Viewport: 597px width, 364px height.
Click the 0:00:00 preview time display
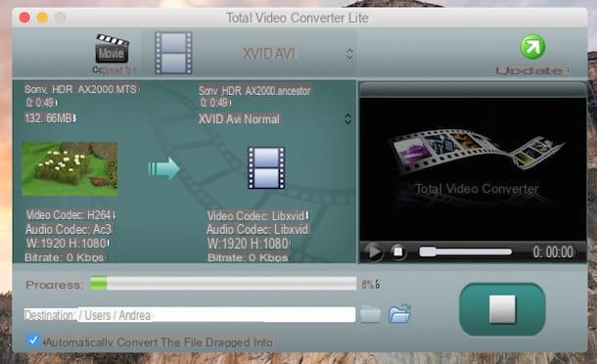pos(554,252)
